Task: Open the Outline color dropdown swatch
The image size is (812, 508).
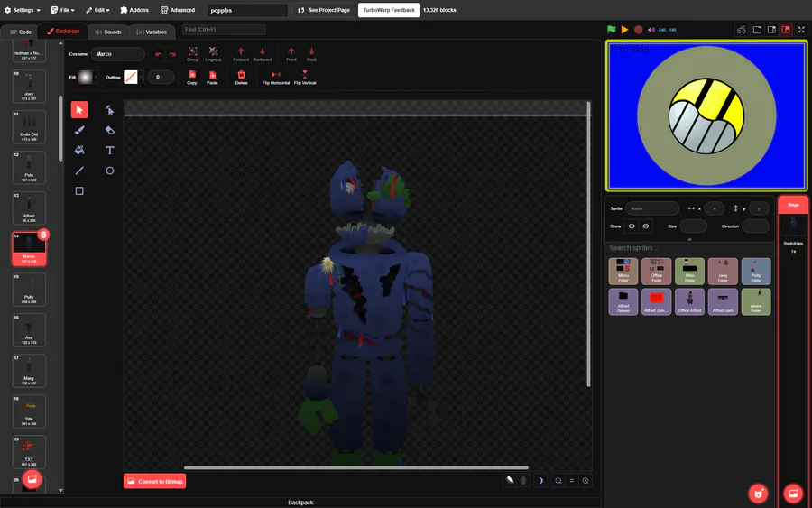Action: (x=133, y=78)
